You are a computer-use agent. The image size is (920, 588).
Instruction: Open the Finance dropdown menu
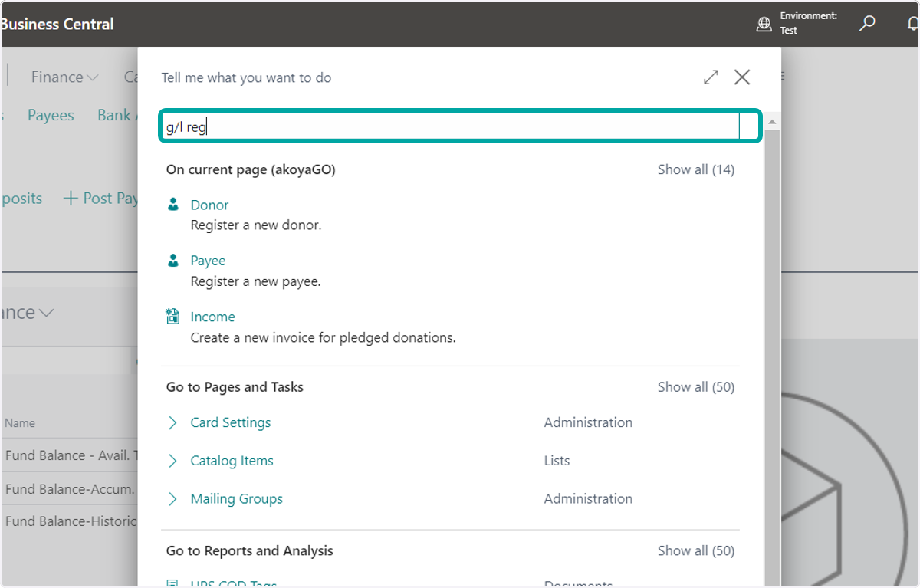click(64, 77)
